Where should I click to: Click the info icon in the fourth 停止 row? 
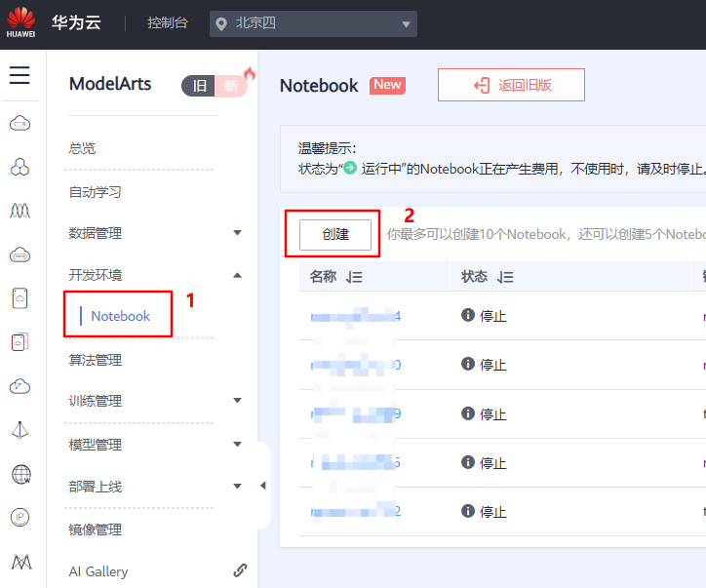[468, 462]
